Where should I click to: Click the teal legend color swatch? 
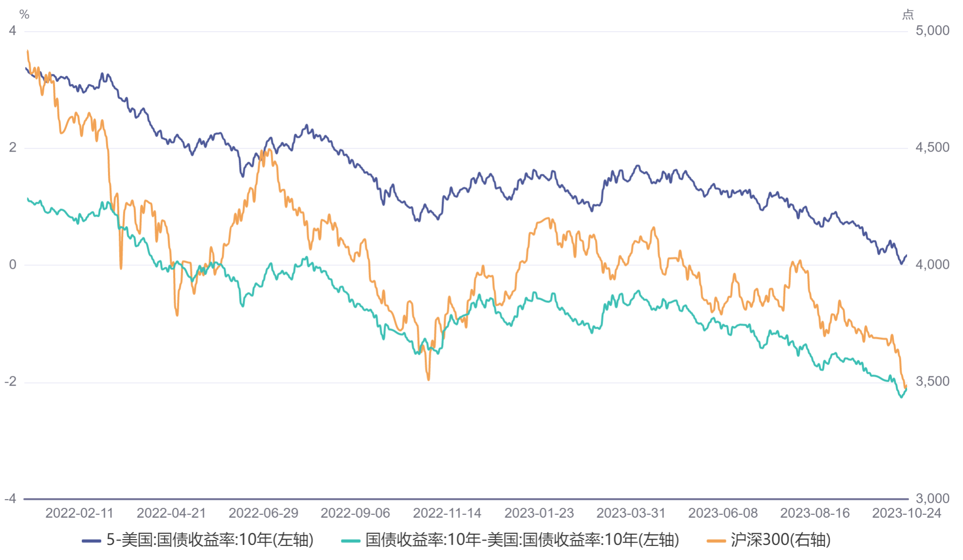(350, 541)
